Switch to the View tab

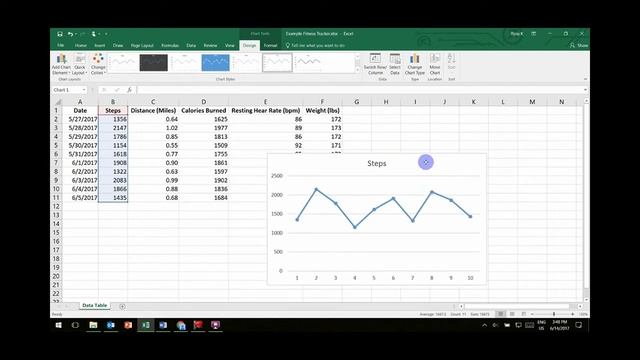(x=230, y=45)
